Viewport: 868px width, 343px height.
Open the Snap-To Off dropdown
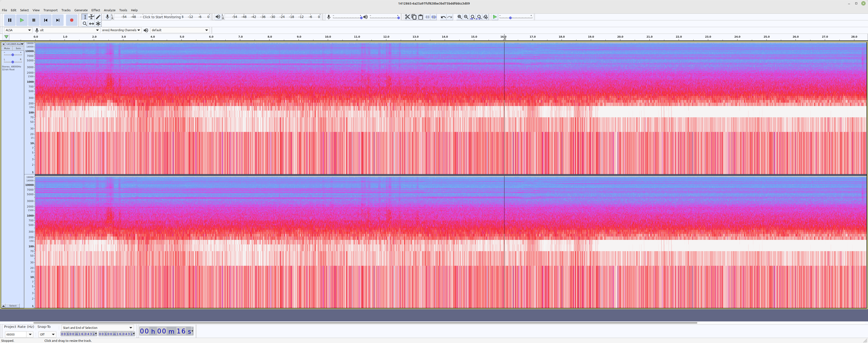tap(47, 334)
